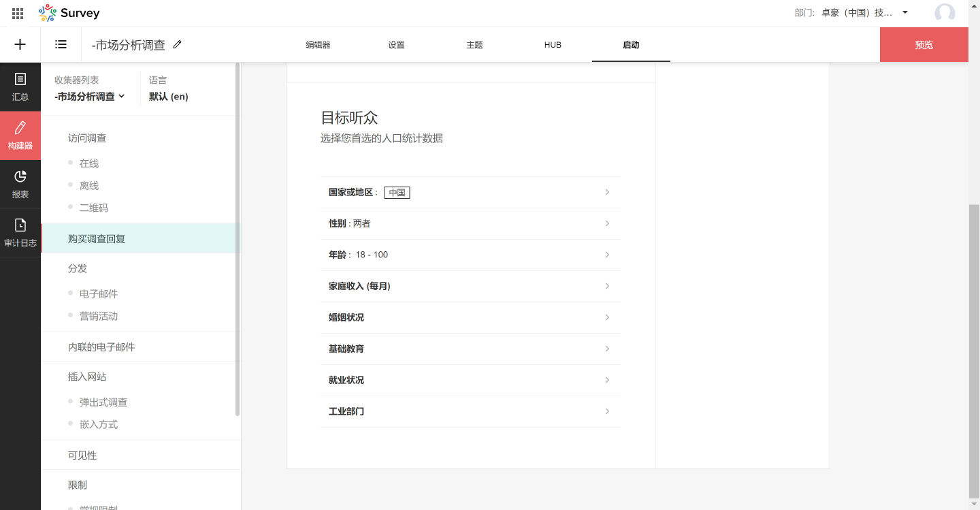Expand the 年龄 18 - 100 row

click(x=470, y=255)
